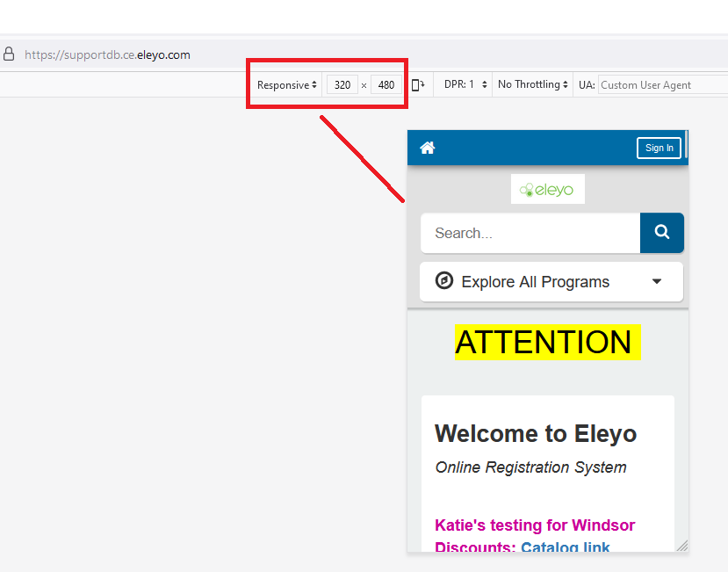728x572 pixels.
Task: Click the Custom User Agent field
Action: [x=663, y=85]
